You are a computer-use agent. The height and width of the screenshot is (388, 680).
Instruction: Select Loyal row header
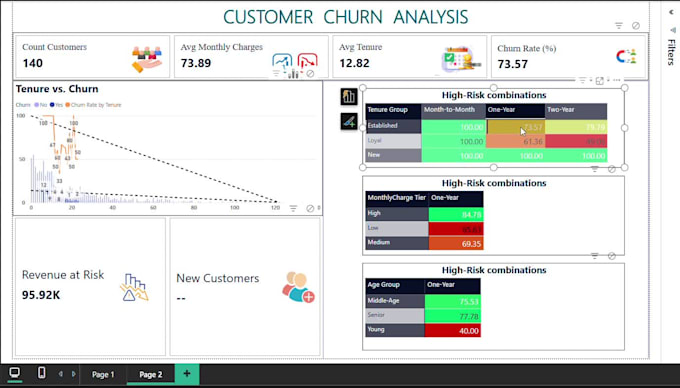coord(393,141)
